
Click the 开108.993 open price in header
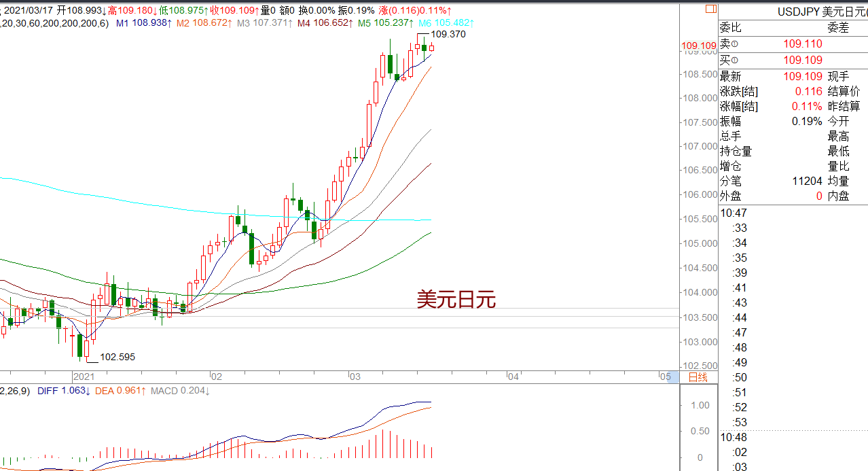point(81,11)
